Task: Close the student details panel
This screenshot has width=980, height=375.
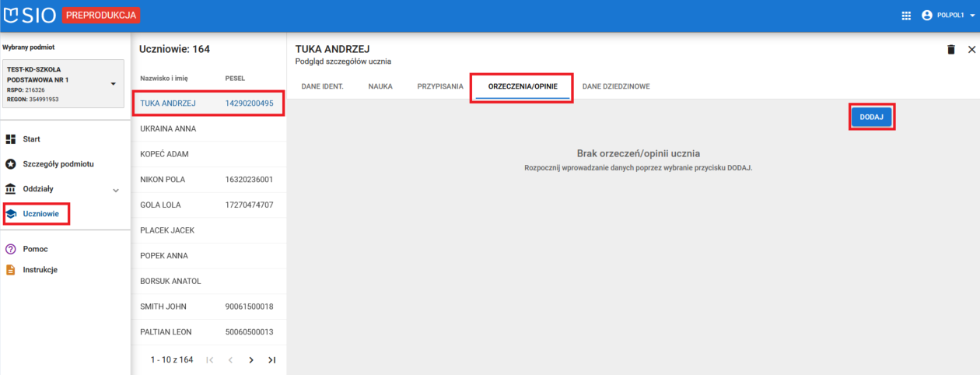Action: (x=971, y=50)
